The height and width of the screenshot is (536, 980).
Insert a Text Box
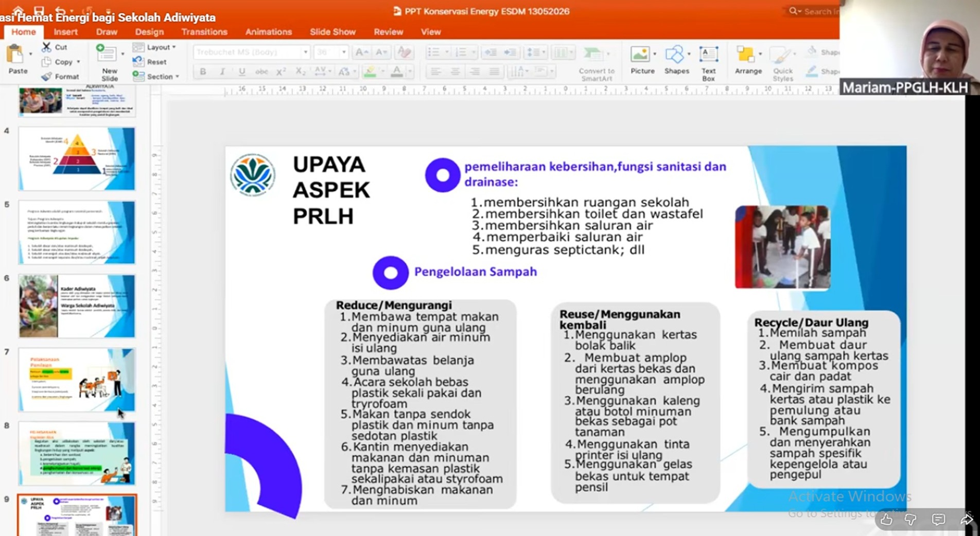click(709, 63)
